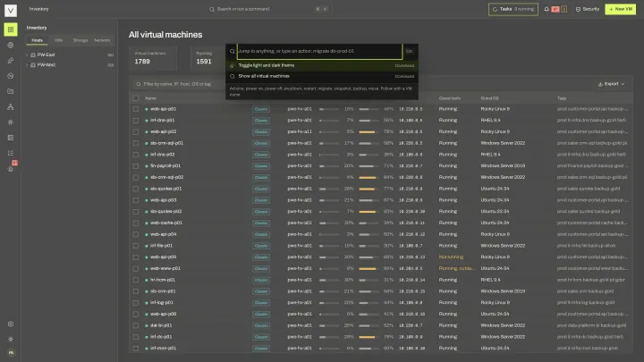Click the top Search or run a command box
Viewport: 644px width, 362px height.
269,9
